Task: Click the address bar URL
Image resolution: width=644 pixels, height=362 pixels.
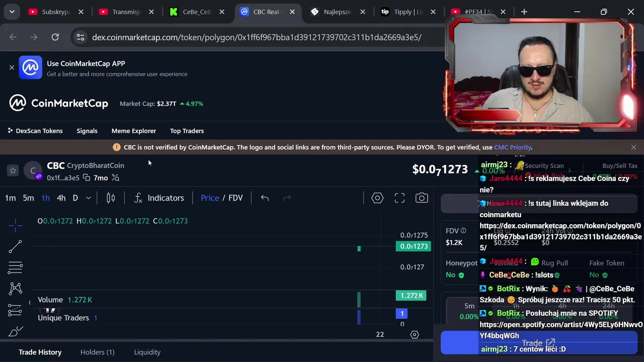Action: 257,37
